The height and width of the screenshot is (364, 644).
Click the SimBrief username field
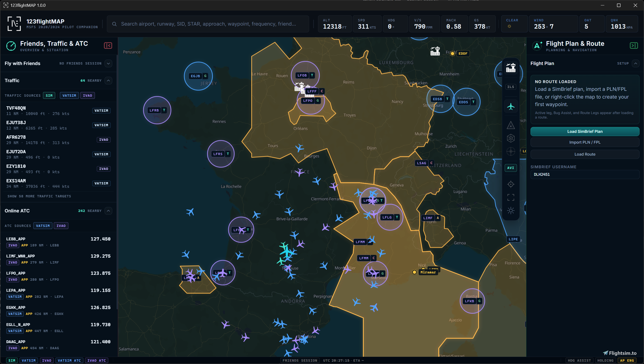pos(585,175)
